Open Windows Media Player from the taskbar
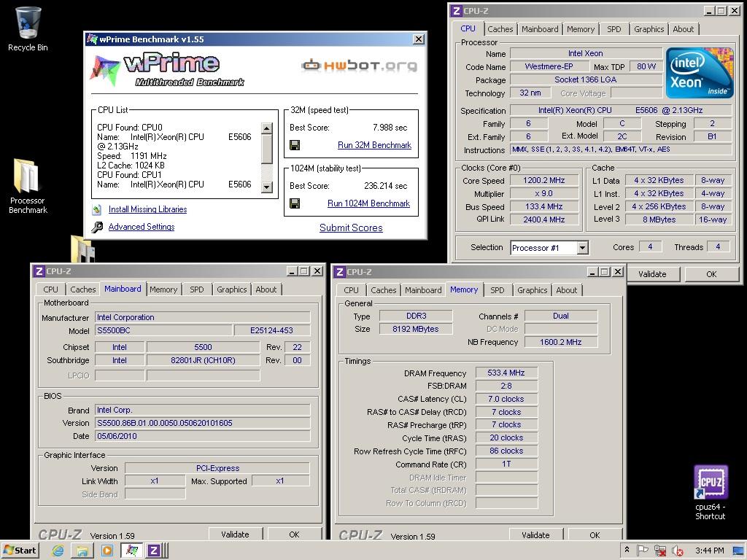The width and height of the screenshot is (747, 560). [107, 551]
